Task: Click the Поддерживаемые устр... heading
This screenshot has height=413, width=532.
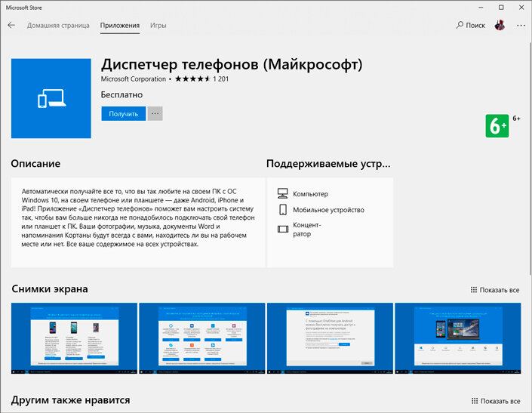Action: [x=328, y=164]
